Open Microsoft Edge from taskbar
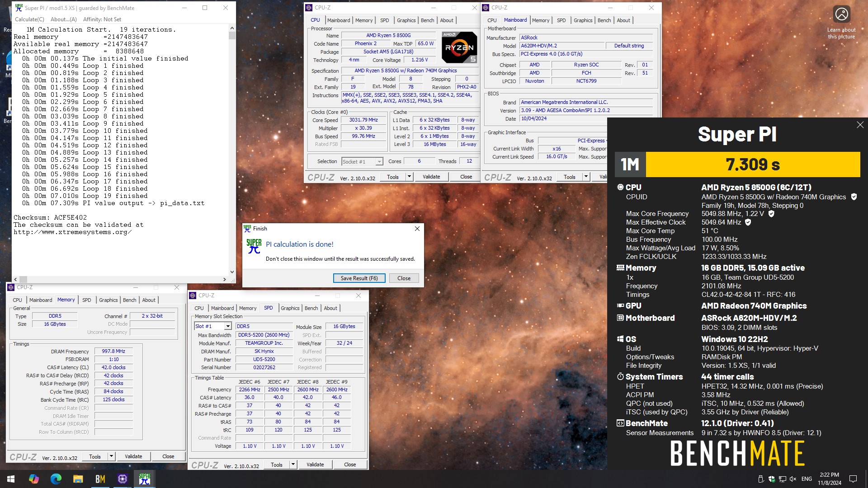 tap(56, 479)
